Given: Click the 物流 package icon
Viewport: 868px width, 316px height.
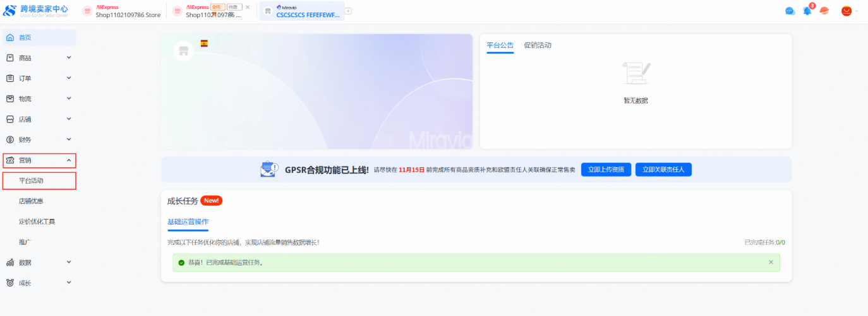Looking at the screenshot, I should [x=9, y=98].
